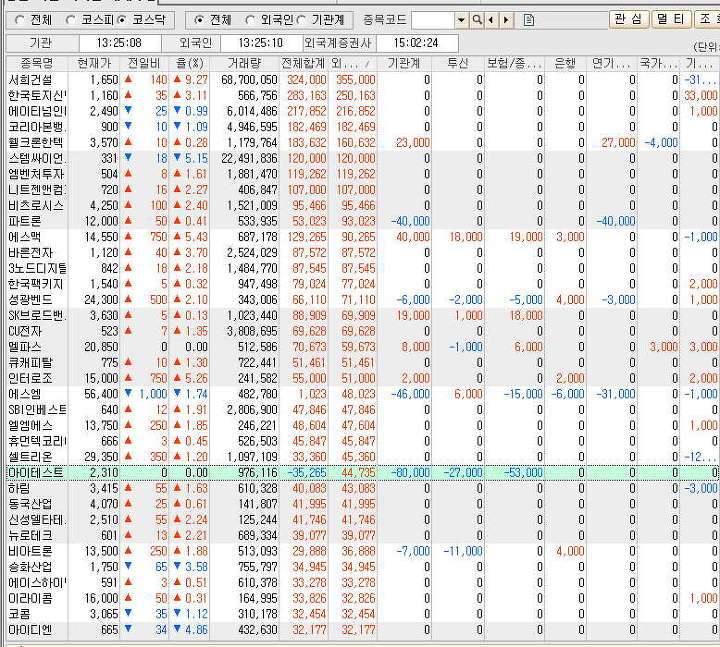720x647 pixels.
Task: Click the document page icon
Action: [x=529, y=20]
